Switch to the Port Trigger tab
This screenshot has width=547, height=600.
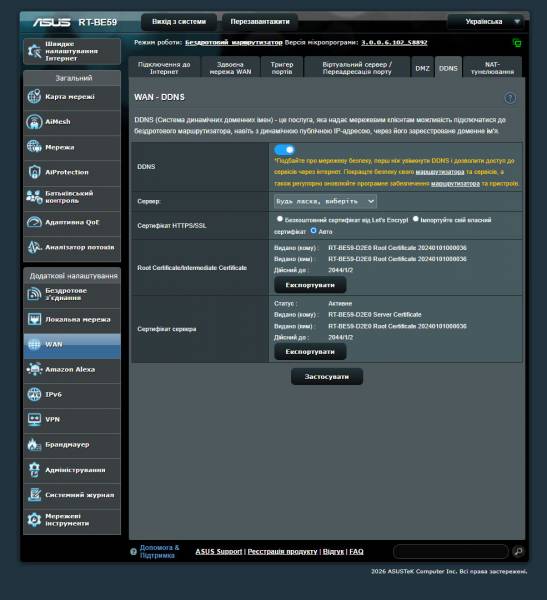point(282,68)
